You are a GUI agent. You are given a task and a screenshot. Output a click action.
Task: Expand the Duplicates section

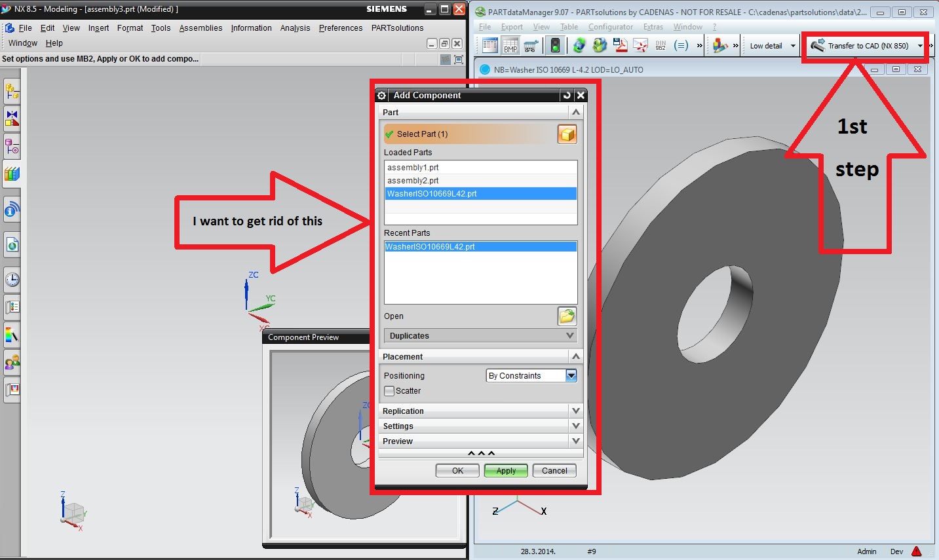tap(481, 335)
